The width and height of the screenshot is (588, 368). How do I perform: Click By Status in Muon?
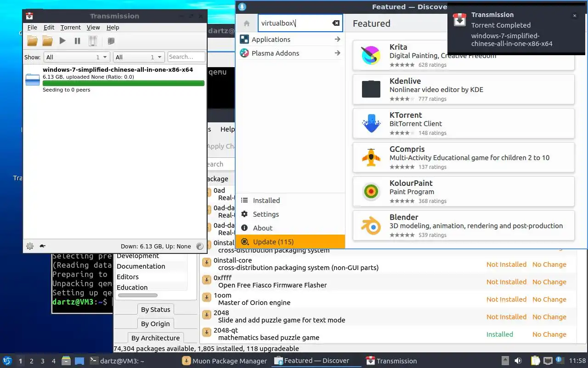(x=156, y=310)
